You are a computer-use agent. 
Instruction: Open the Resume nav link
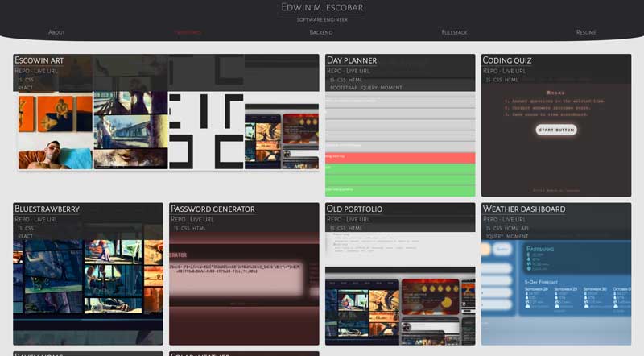coord(586,32)
